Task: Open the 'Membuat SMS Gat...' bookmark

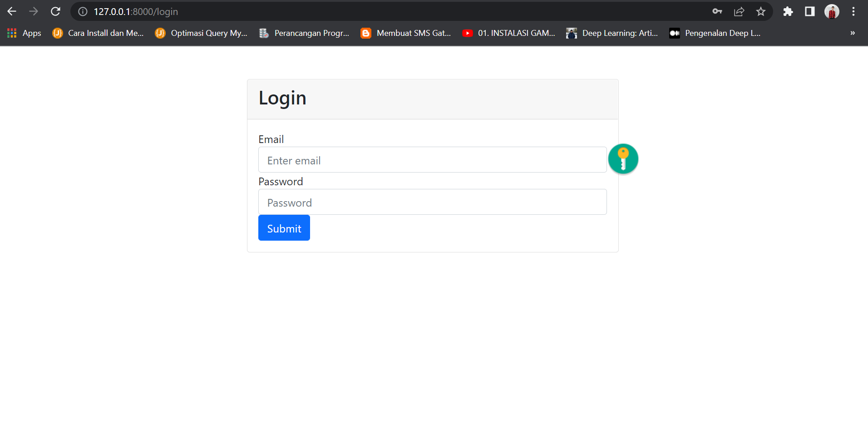Action: (x=406, y=33)
